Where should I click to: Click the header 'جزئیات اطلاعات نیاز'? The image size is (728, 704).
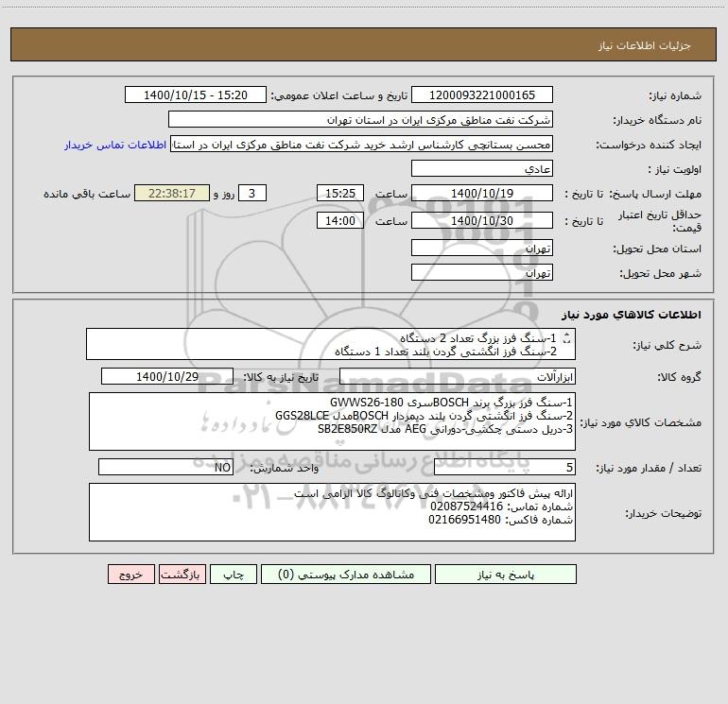(645, 45)
